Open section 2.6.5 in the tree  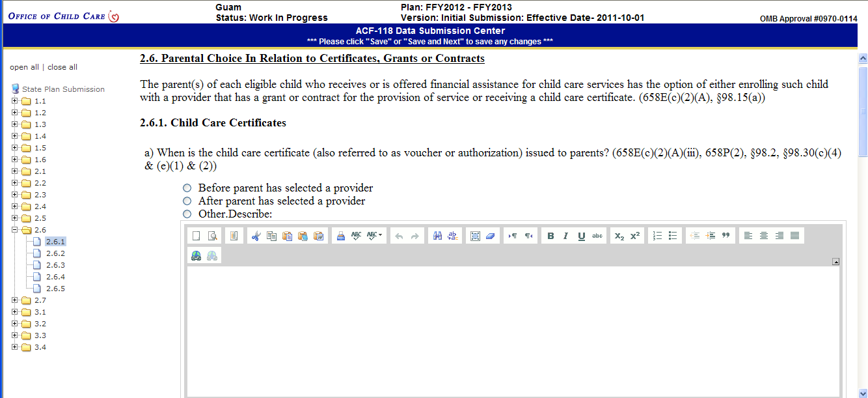(x=56, y=289)
